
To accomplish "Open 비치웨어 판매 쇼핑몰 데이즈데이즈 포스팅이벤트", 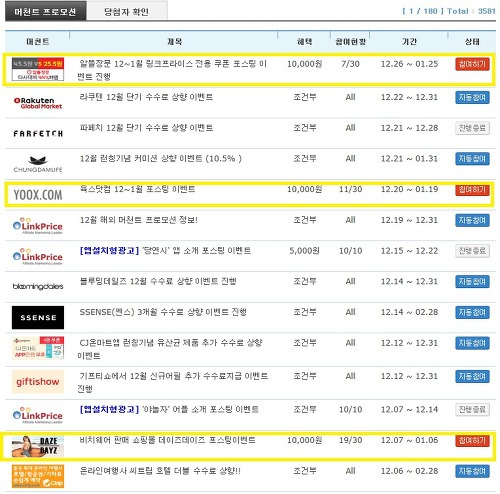I will 167,440.
